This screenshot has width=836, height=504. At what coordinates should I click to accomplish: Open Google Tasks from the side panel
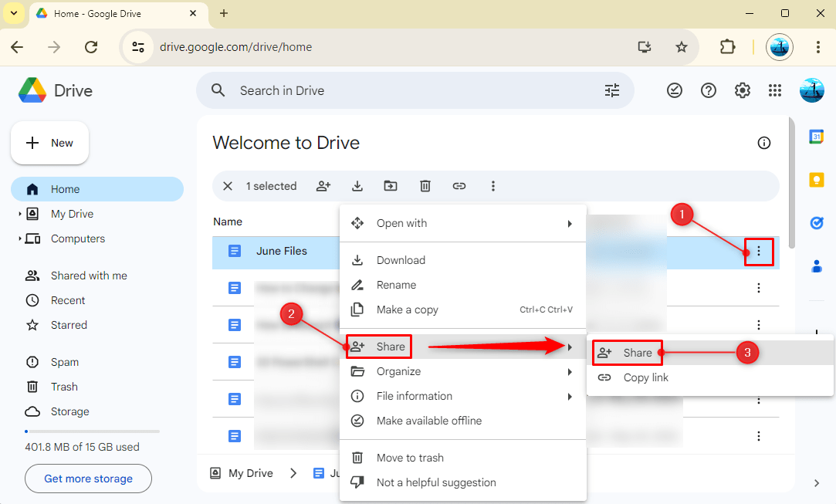click(x=817, y=223)
